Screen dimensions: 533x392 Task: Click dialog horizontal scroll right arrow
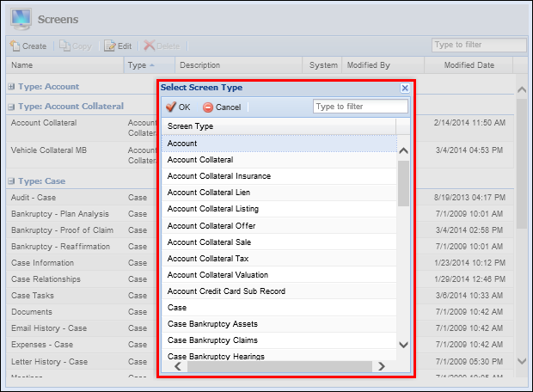click(x=382, y=366)
